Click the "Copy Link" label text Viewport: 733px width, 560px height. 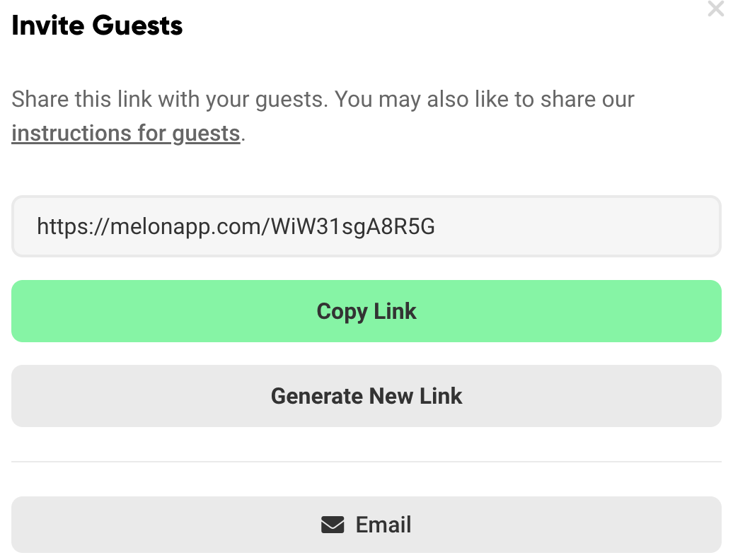[366, 311]
